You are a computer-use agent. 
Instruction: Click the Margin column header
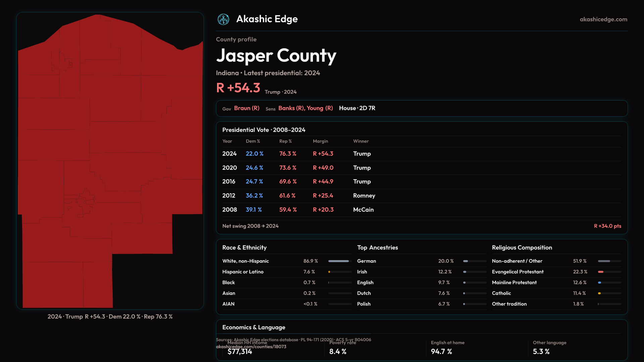point(320,141)
